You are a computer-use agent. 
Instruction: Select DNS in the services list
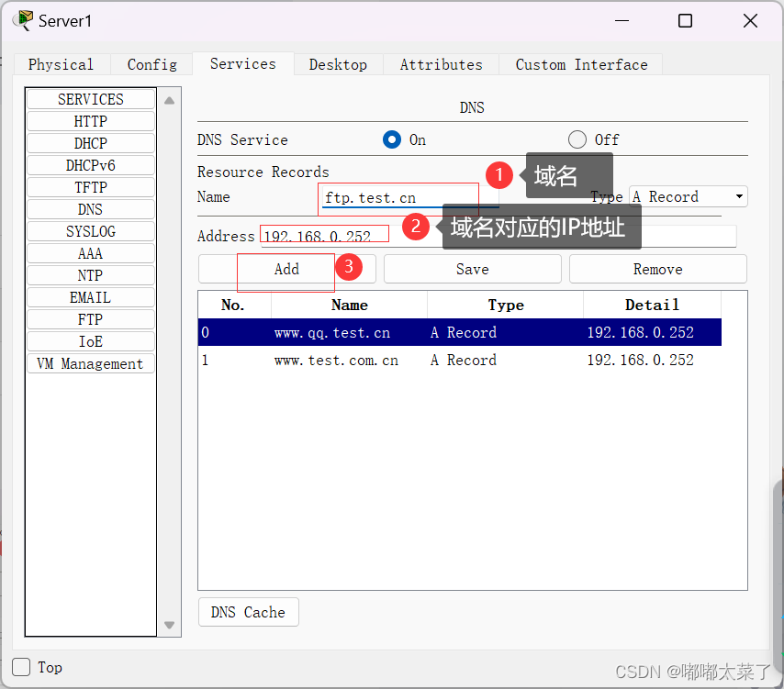tap(91, 209)
